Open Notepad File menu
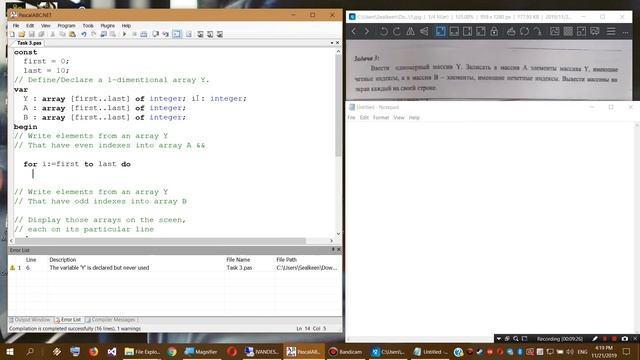 tap(351, 118)
